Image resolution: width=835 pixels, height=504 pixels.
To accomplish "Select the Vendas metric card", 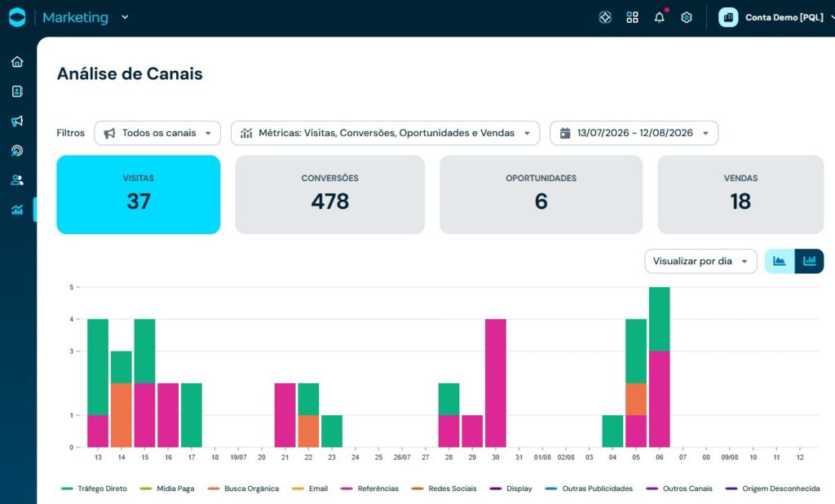I will (x=740, y=194).
